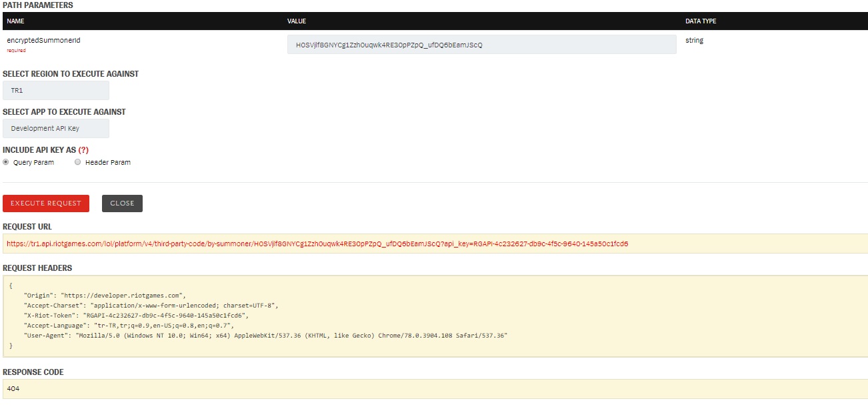Click the "Accept-Charset" header line

tap(151, 305)
